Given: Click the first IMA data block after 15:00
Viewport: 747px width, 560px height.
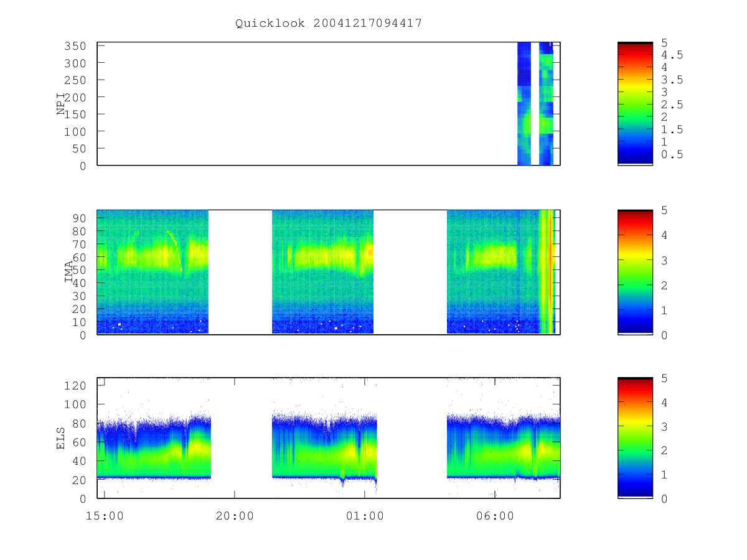Looking at the screenshot, I should [x=153, y=272].
